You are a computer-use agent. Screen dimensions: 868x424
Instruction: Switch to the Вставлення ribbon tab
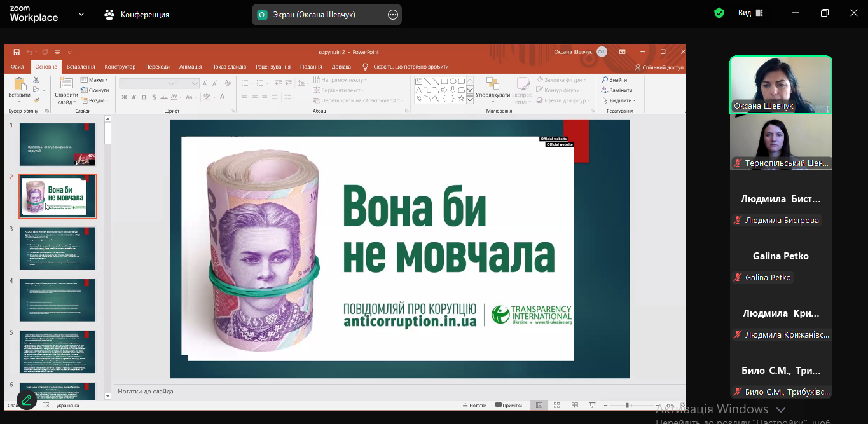81,67
